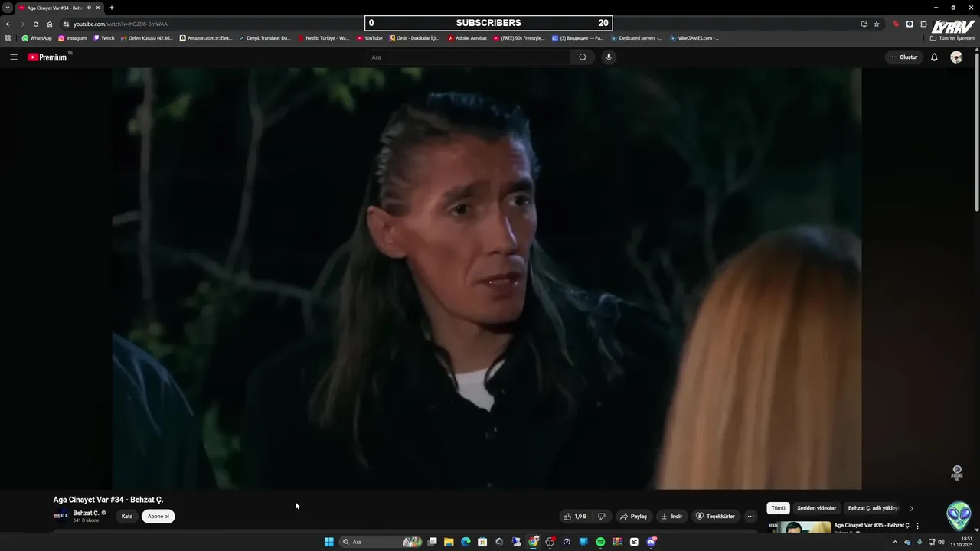Open suggested video Aga Cinayet Var #35
Viewport: 980px width, 551px height.
pyautogui.click(x=872, y=525)
